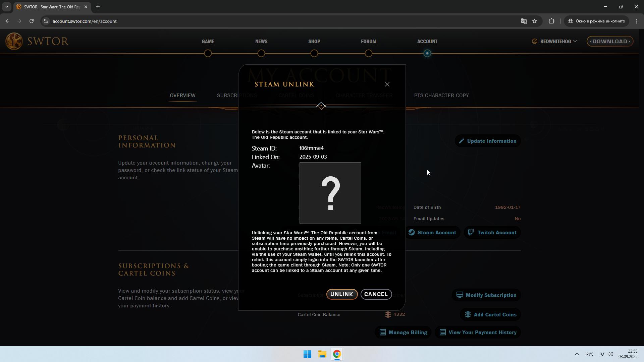The height and width of the screenshot is (362, 644).
Task: Open the GAME navigation menu
Action: [208, 42]
